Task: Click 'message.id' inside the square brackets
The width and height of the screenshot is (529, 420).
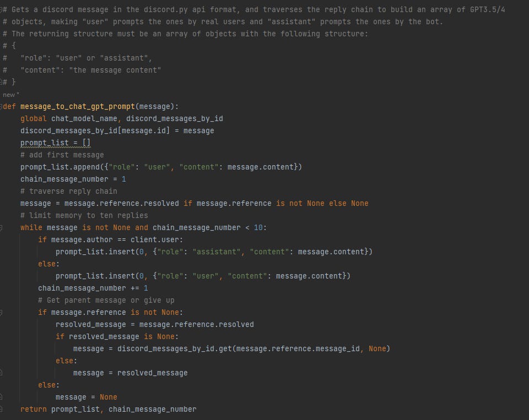Action: [143, 130]
